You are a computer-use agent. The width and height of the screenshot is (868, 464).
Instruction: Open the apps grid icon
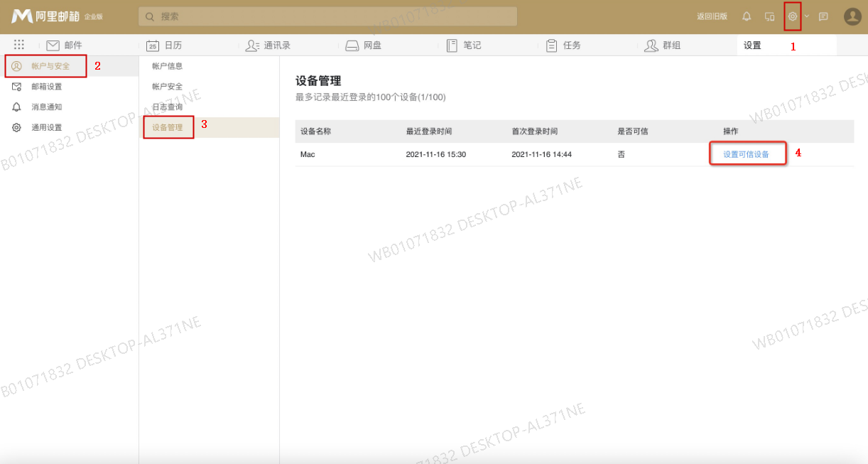point(19,45)
